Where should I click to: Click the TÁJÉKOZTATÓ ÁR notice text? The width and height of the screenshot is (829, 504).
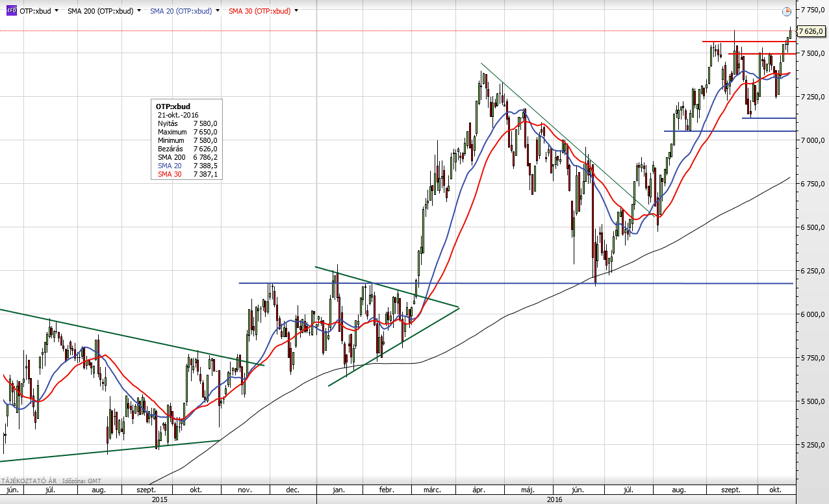point(29,481)
